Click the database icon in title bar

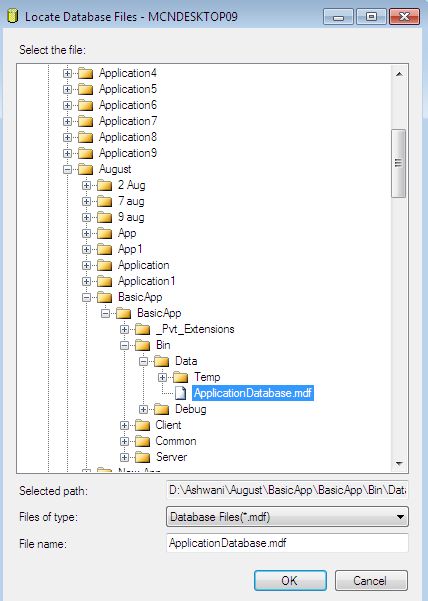(13, 16)
